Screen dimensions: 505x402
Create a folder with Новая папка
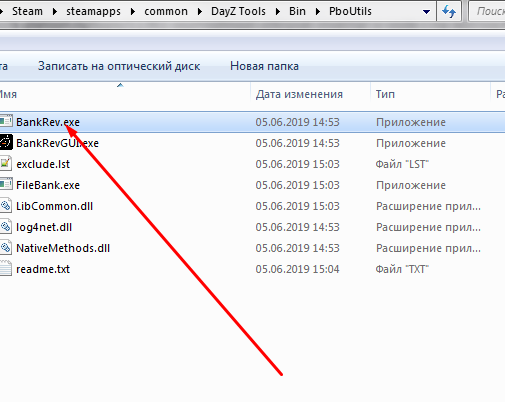[x=264, y=66]
